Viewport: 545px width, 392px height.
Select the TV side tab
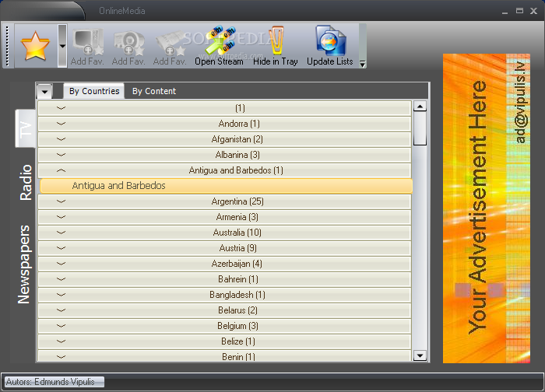pyautogui.click(x=26, y=129)
